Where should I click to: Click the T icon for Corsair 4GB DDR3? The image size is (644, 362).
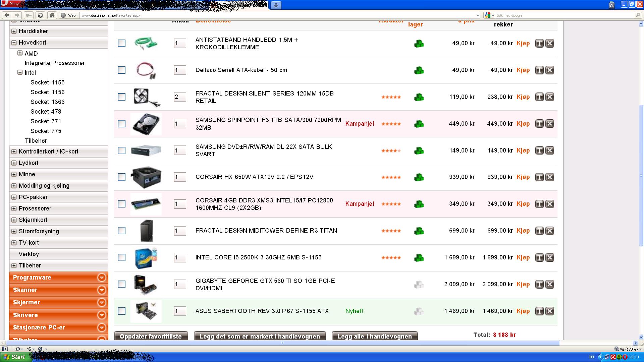tap(539, 204)
